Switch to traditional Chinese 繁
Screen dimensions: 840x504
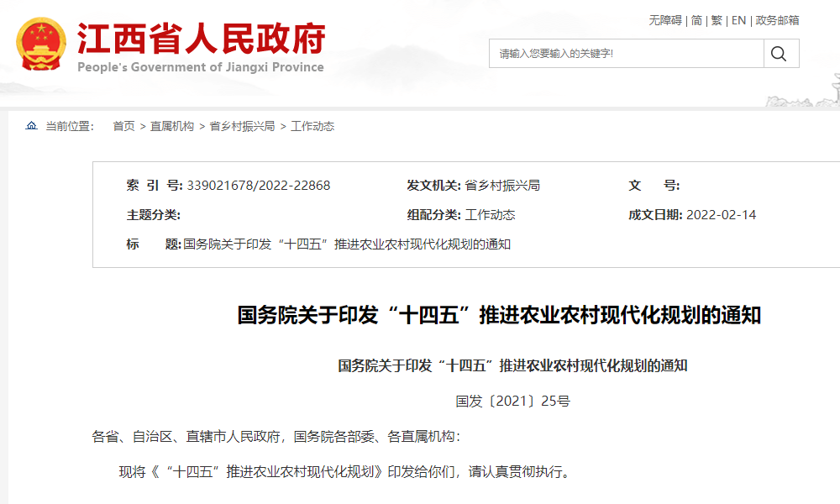click(717, 20)
